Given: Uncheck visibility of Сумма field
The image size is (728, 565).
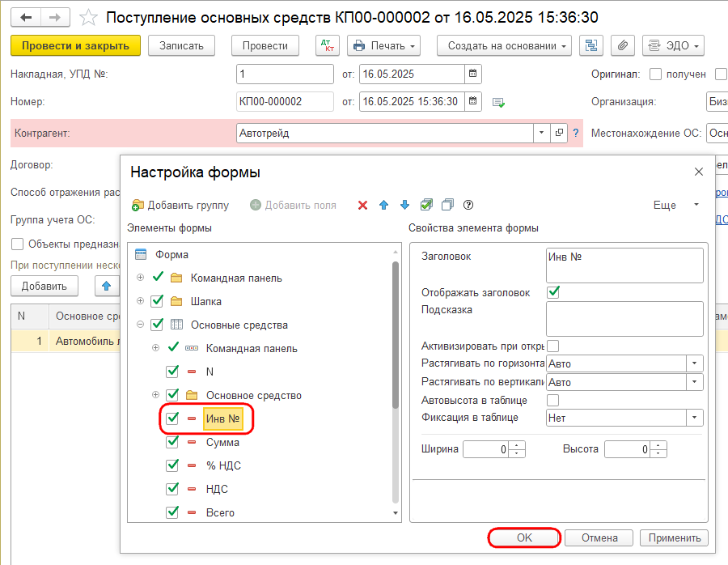Looking at the screenshot, I should (x=172, y=441).
